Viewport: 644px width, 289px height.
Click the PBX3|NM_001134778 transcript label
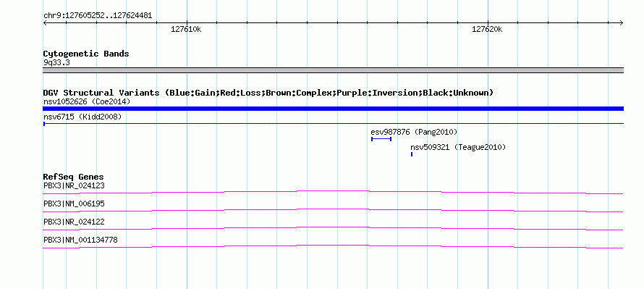point(80,240)
